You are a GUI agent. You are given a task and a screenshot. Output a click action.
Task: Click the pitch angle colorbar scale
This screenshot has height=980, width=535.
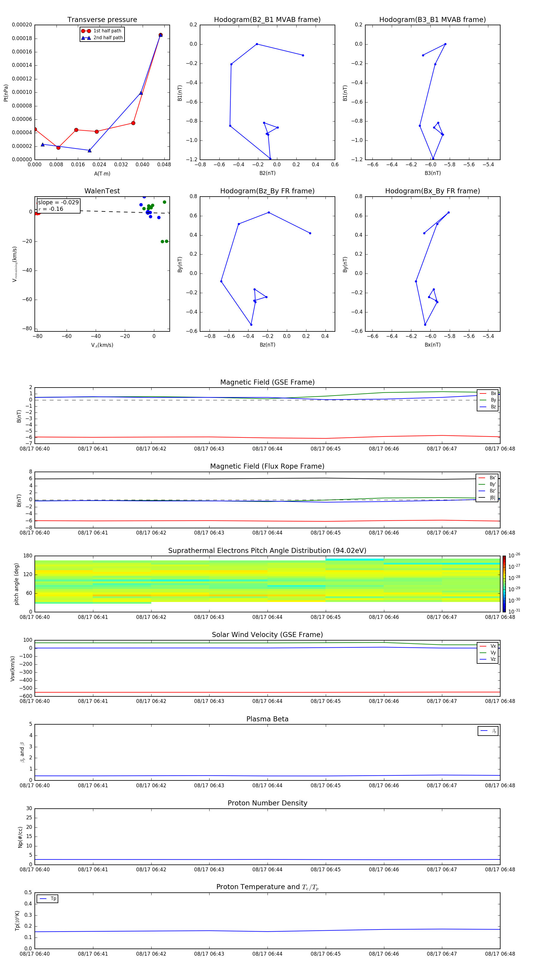coord(504,584)
